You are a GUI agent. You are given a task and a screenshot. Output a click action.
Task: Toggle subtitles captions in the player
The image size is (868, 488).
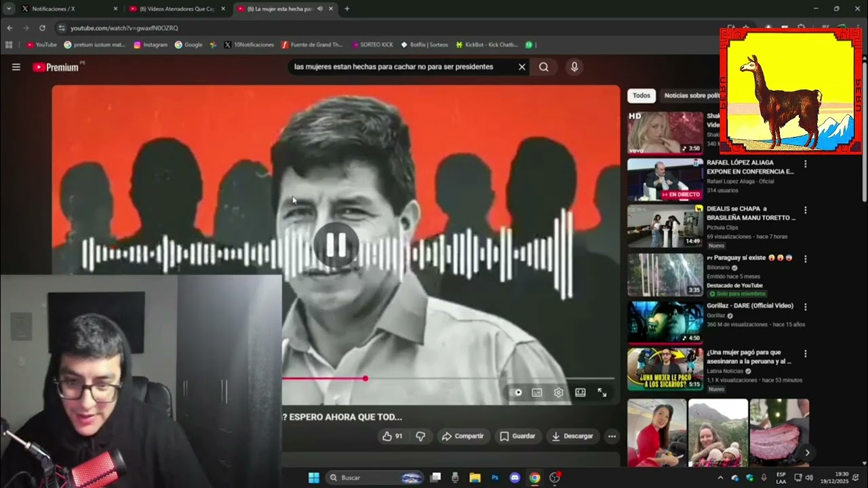(537, 392)
